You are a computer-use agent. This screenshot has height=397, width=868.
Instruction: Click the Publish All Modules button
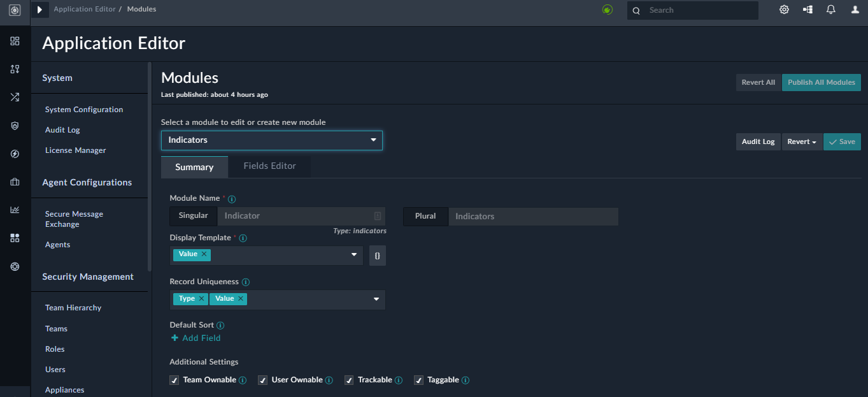[821, 82]
